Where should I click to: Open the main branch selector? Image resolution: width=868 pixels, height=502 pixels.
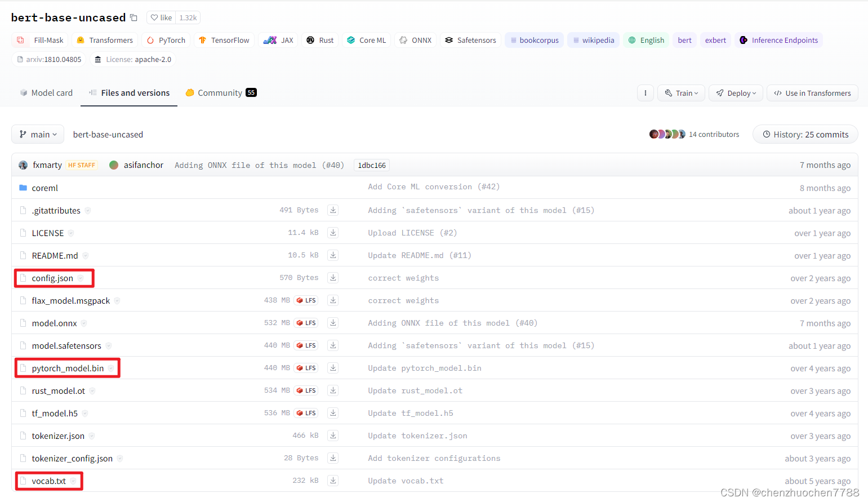pyautogui.click(x=37, y=134)
